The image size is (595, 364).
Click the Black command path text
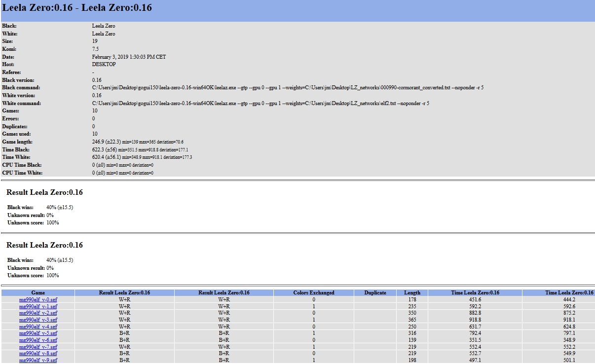[x=288, y=88]
